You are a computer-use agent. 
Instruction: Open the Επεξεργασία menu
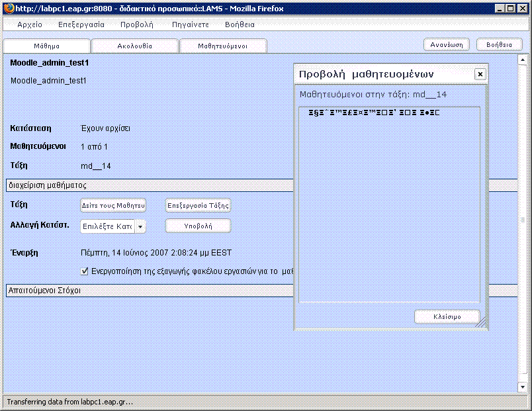[x=81, y=24]
